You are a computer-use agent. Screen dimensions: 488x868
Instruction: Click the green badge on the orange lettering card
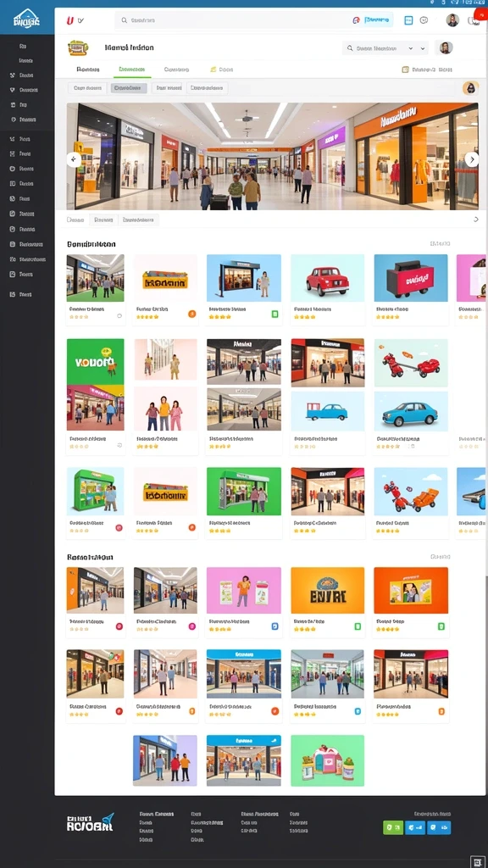pos(358,626)
